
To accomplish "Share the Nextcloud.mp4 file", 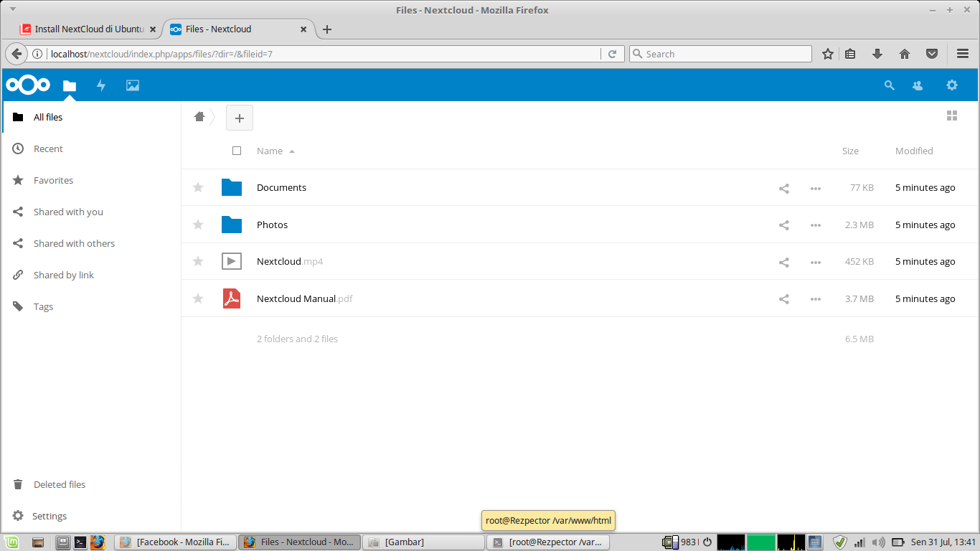I will (784, 262).
